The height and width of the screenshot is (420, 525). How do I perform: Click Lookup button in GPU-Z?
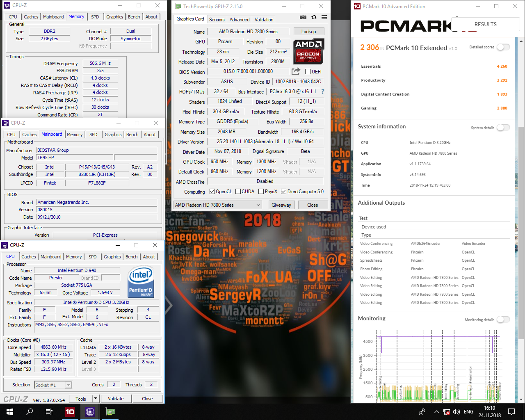(309, 32)
